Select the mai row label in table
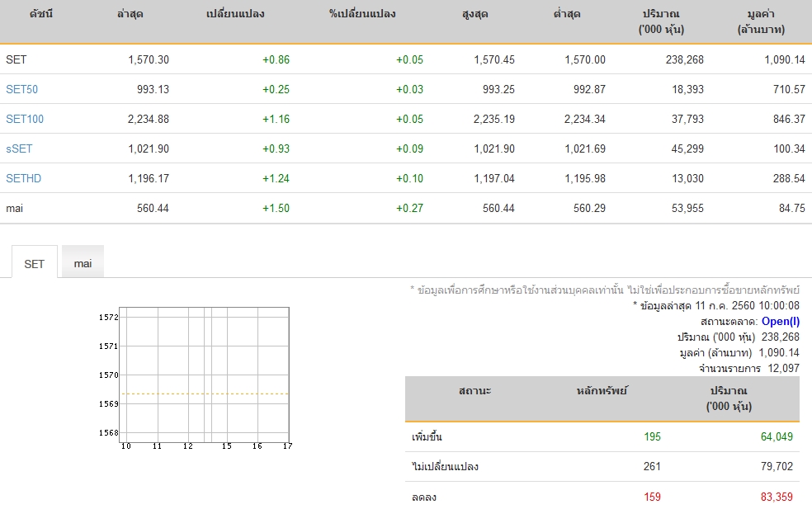 tap(15, 208)
